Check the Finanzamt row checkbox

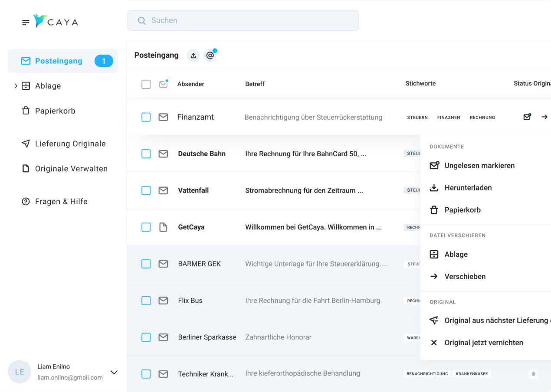146,117
